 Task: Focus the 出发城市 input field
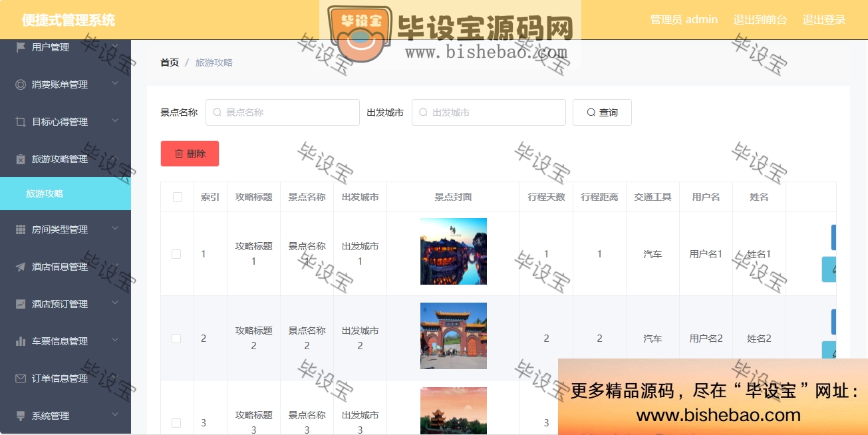[x=489, y=112]
